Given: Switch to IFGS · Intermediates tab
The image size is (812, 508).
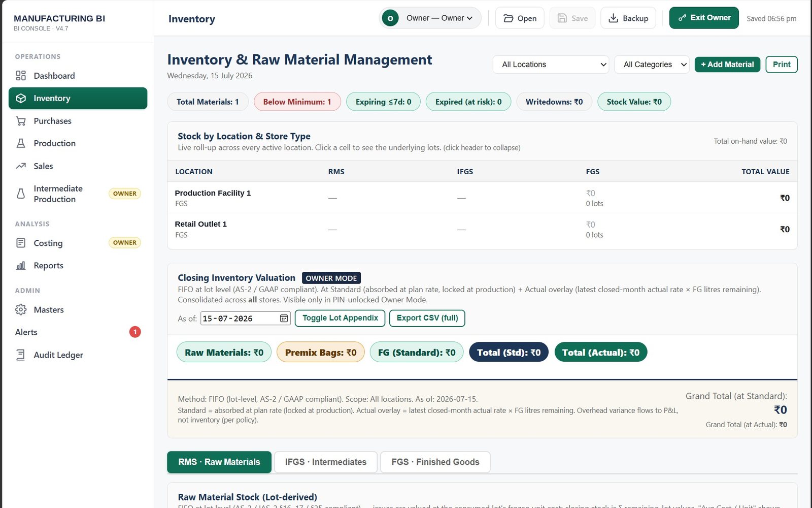Looking at the screenshot, I should point(326,462).
